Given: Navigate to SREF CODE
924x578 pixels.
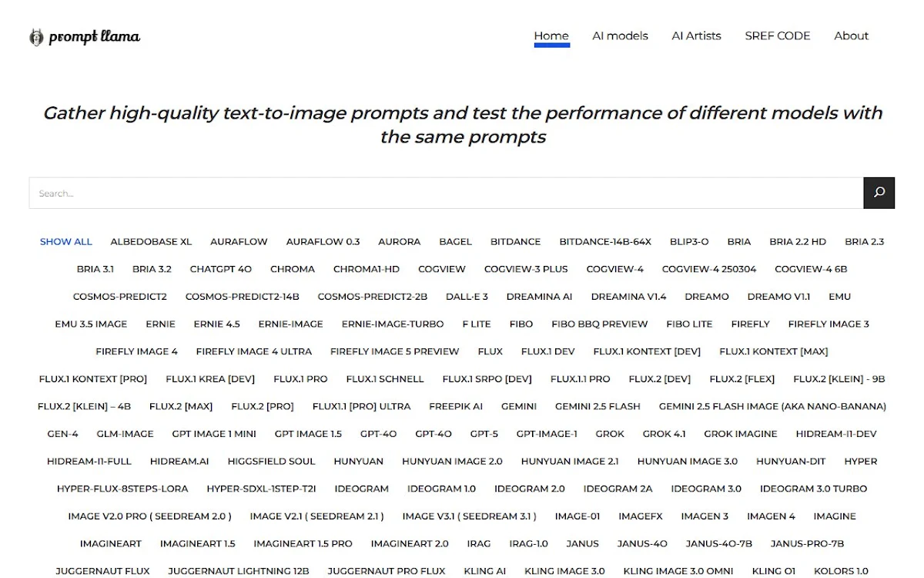Looking at the screenshot, I should (x=777, y=35).
